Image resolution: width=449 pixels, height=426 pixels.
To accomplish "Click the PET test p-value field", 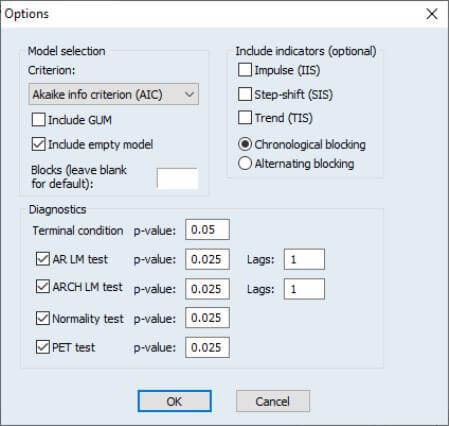I will pyautogui.click(x=208, y=347).
